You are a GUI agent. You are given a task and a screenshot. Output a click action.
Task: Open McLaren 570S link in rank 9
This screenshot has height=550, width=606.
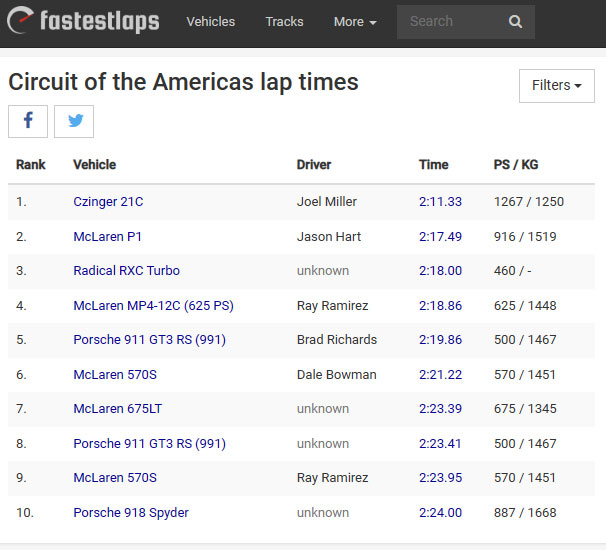(x=115, y=478)
